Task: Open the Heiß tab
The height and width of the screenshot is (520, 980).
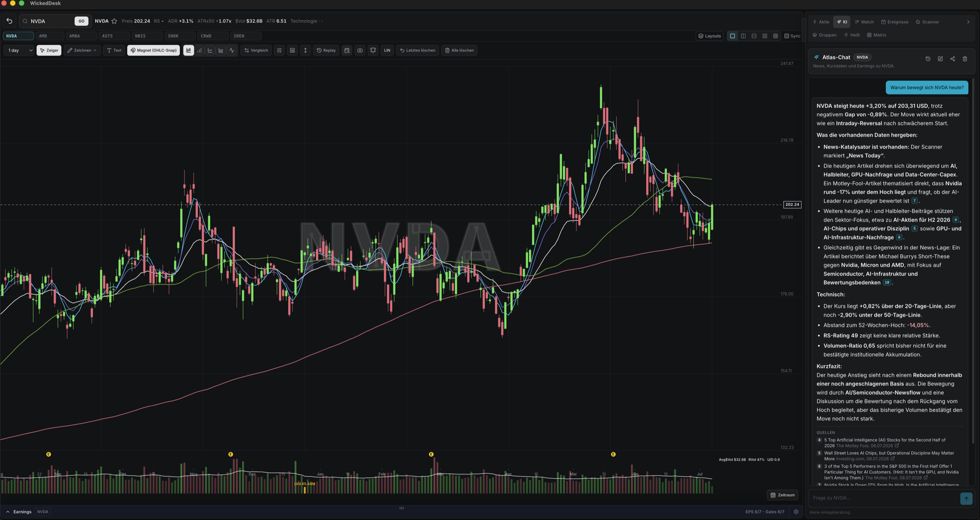Action: pyautogui.click(x=852, y=35)
